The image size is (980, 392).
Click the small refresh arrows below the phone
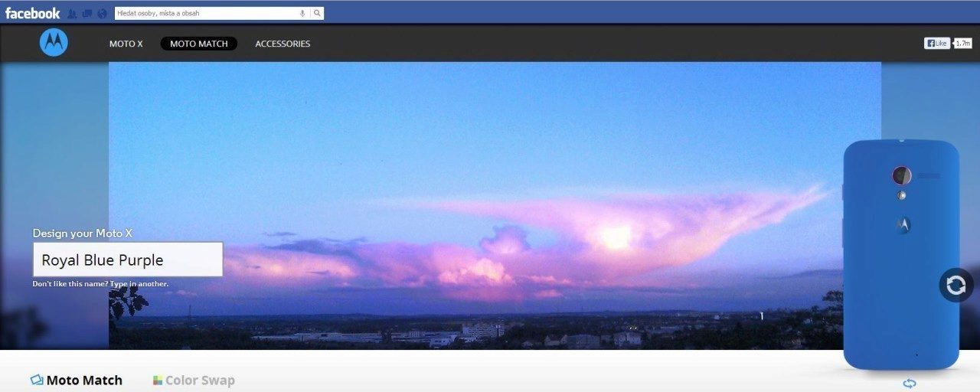pos(910,384)
